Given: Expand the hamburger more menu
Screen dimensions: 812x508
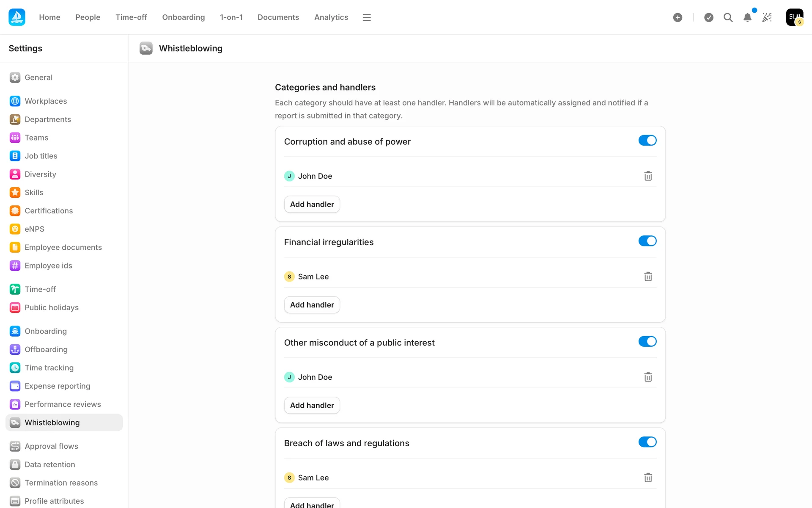Looking at the screenshot, I should tap(367, 17).
